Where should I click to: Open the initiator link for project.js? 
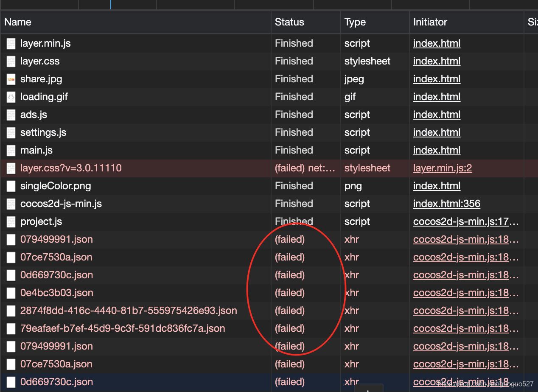point(465,221)
